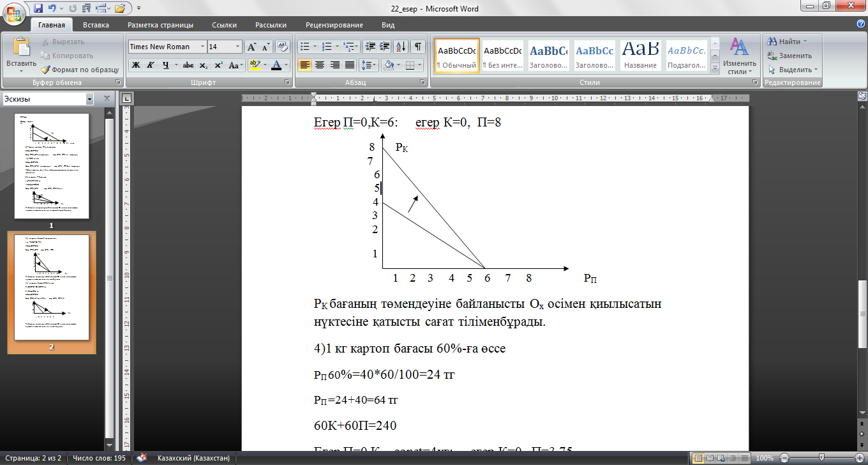868x465 pixels.
Task: Open Рассылки ribbon tab
Action: tap(271, 25)
